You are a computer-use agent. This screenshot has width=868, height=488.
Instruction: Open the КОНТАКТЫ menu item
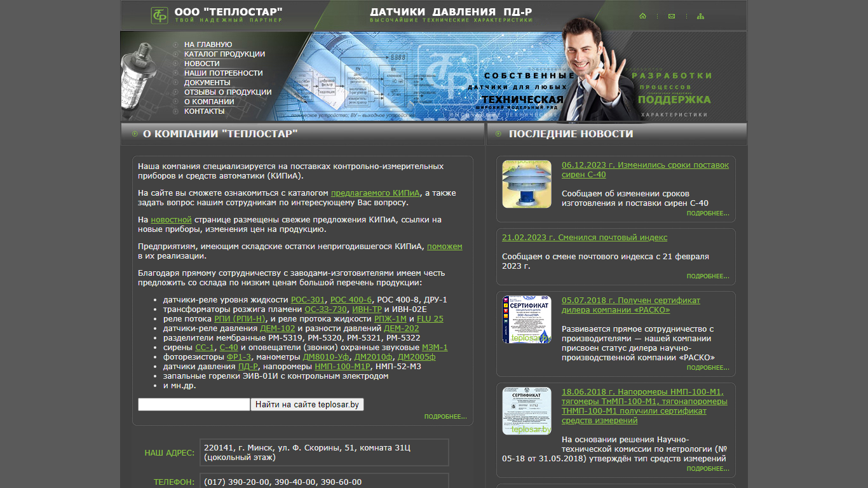tap(204, 111)
